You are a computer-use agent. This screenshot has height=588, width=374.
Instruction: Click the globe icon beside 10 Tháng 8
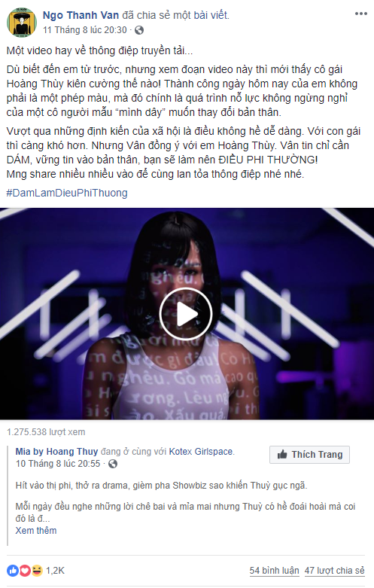click(113, 464)
